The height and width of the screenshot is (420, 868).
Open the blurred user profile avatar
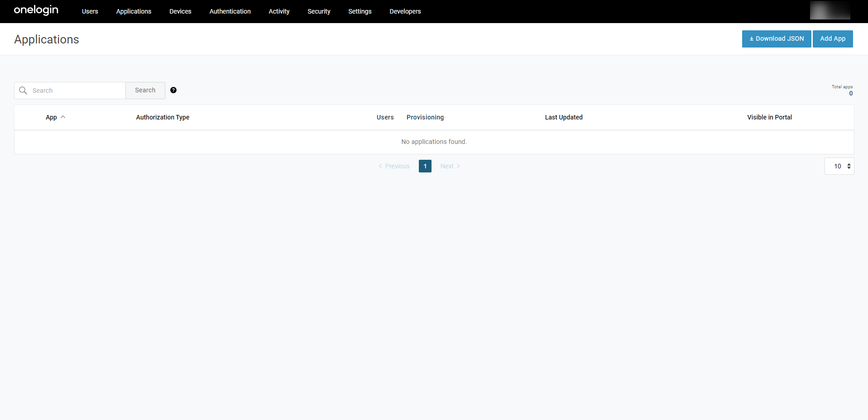click(x=830, y=11)
